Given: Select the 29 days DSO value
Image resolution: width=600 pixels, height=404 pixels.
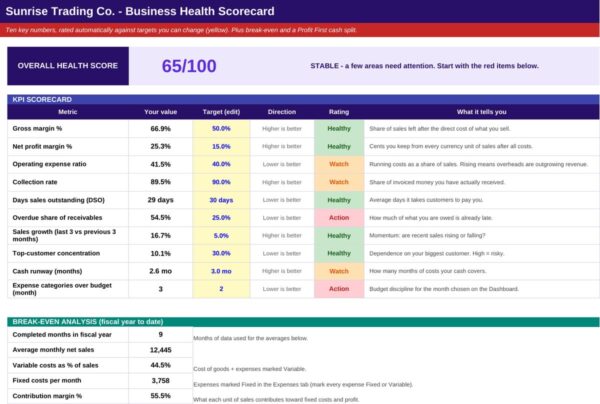Looking at the screenshot, I should [161, 200].
